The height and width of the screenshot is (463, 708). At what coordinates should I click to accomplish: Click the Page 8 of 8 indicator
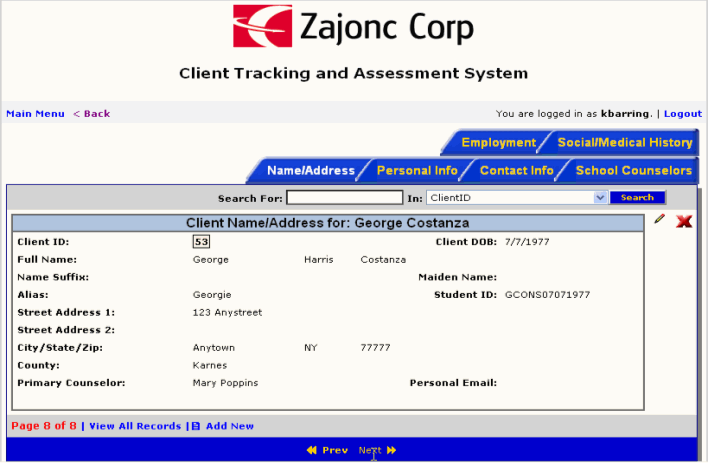(44, 426)
